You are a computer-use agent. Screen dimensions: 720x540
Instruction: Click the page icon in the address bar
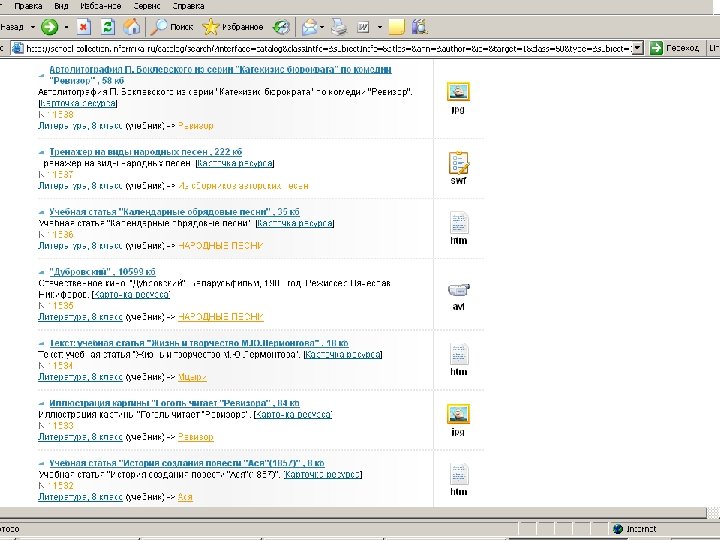[17, 48]
